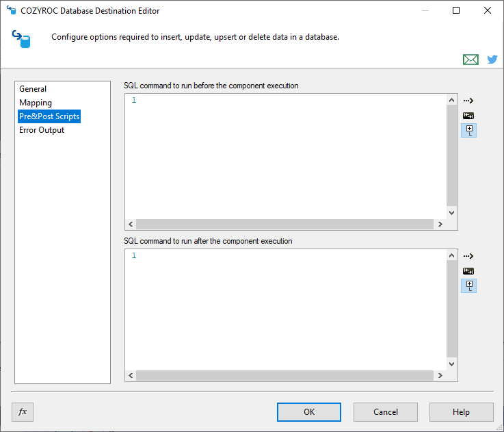Viewport: 504px width, 432px height.
Task: Click the after-execution editor's horizontal scrollbar track
Action: [284, 375]
